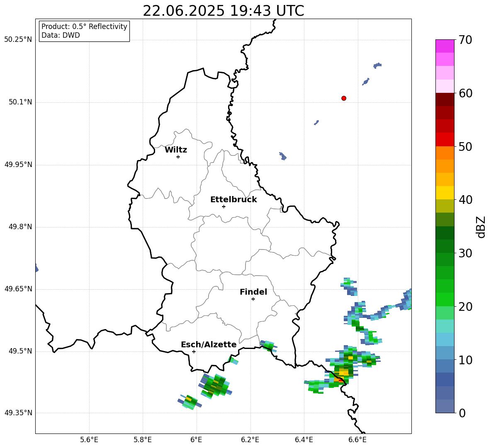Click the colorbar value 30
Image resolution: width=491 pixels, height=448 pixels.
465,253
